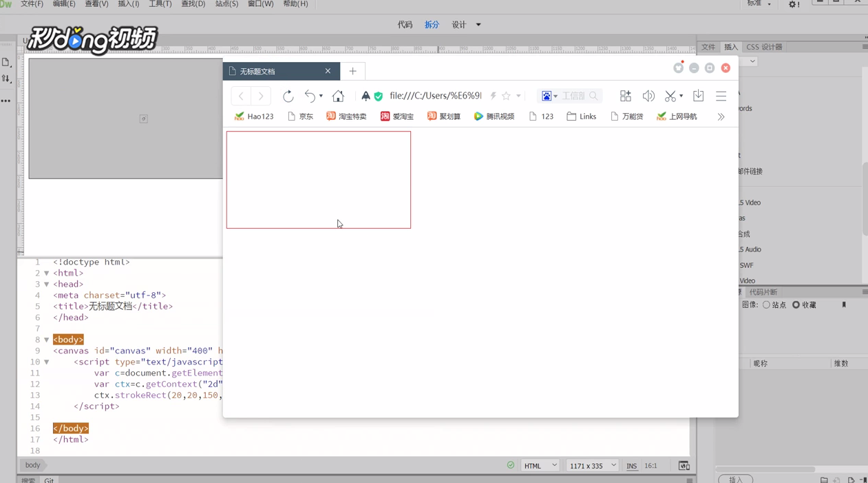Open the 编辑(E) menu
Viewport: 868px width, 483px height.
(x=64, y=4)
